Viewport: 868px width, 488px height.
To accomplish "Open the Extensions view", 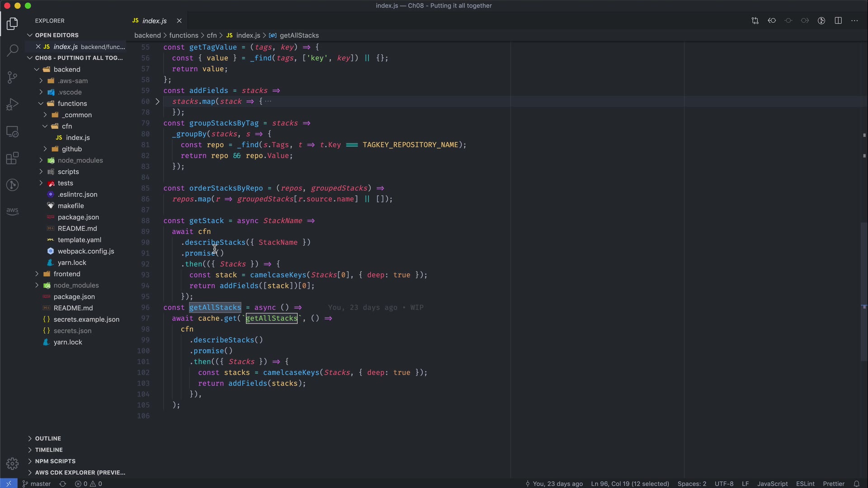I will [x=12, y=158].
